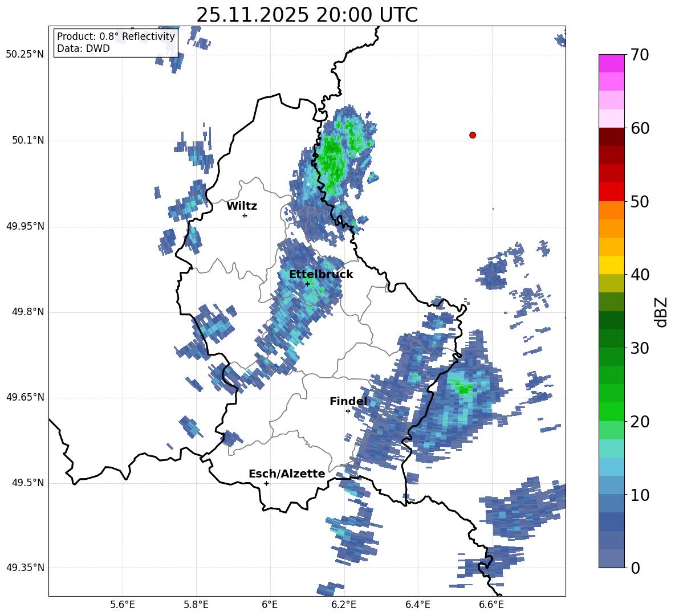The image size is (675, 616).
Task: Click the title 25.11.2025 20:00 UTC
Action: (307, 15)
